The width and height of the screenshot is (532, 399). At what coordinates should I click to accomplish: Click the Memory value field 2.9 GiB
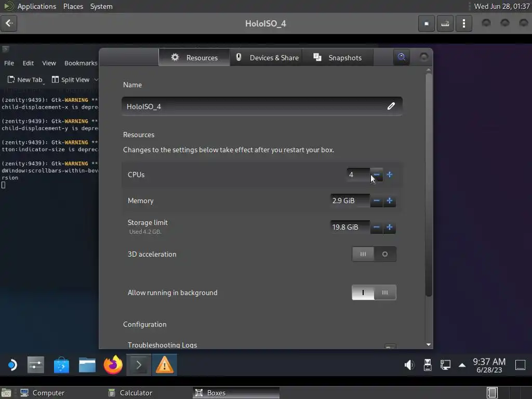tap(350, 201)
